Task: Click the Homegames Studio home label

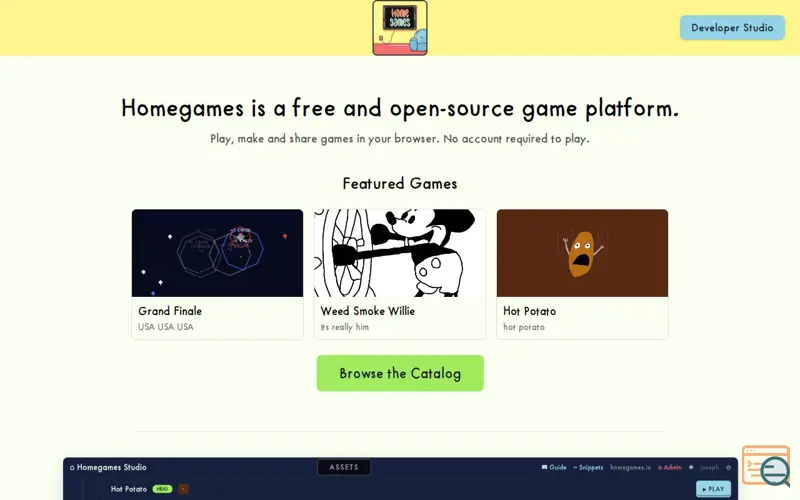Action: point(108,467)
